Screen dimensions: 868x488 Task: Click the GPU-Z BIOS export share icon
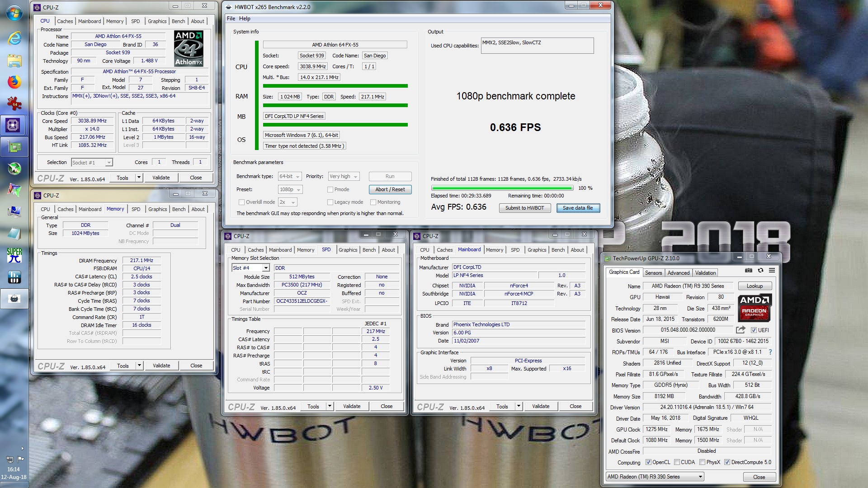(x=741, y=330)
